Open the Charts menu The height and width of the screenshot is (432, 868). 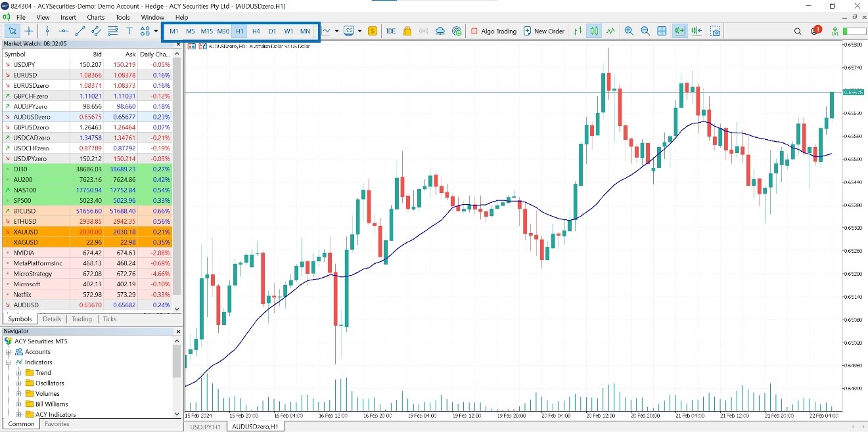[x=95, y=17]
